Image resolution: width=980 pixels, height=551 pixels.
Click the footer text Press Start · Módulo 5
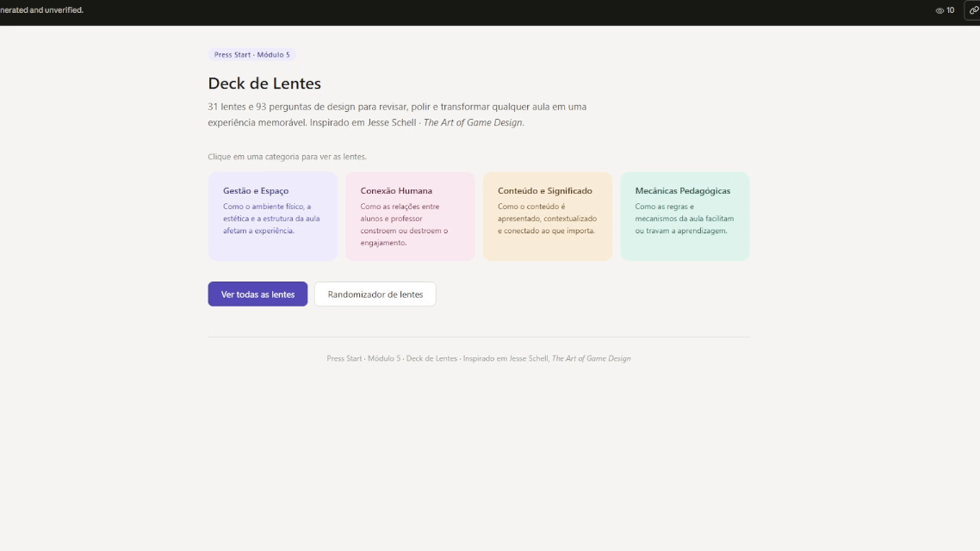(x=363, y=359)
